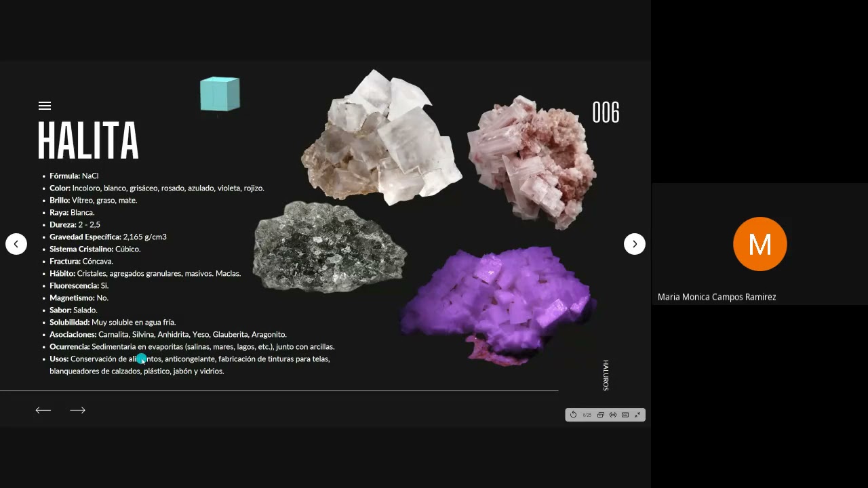Viewport: 868px width, 488px height.
Task: Open the slide overview stacked frames icon
Action: pyautogui.click(x=600, y=415)
